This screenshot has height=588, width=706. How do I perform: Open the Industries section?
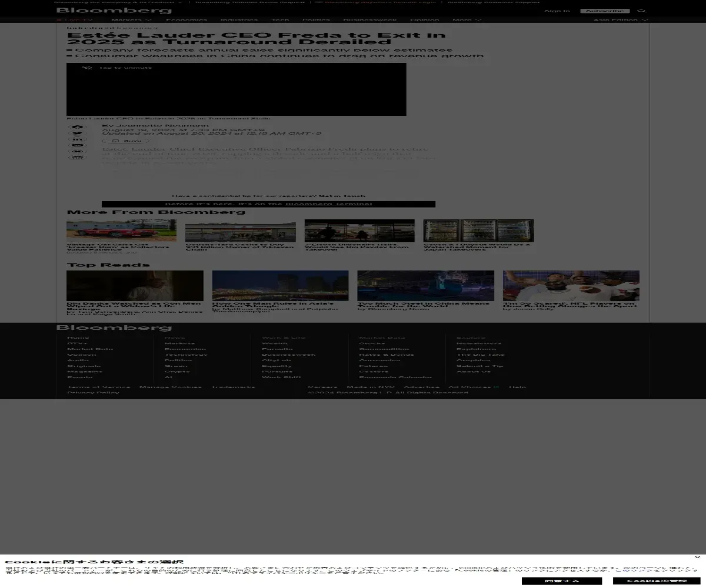pos(239,20)
